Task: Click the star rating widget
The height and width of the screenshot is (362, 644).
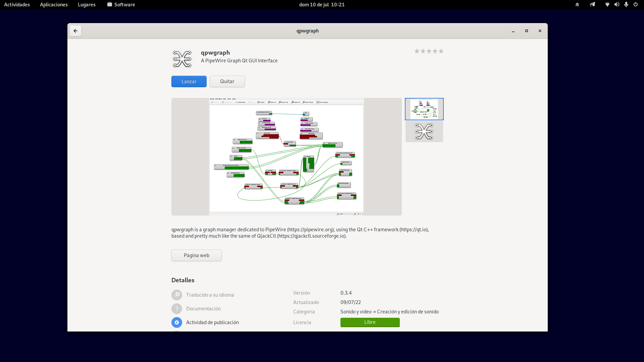Action: coord(429,51)
